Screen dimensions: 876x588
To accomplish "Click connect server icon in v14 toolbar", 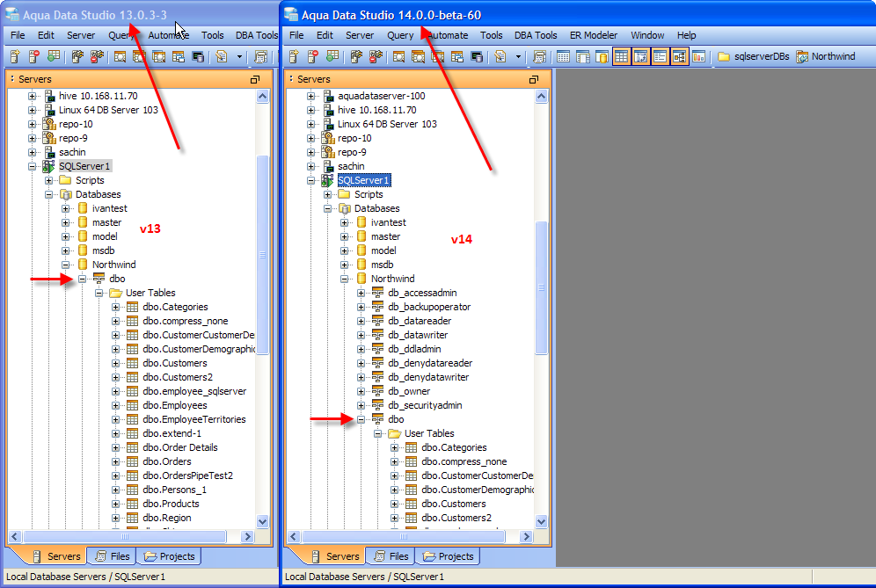I will point(356,56).
